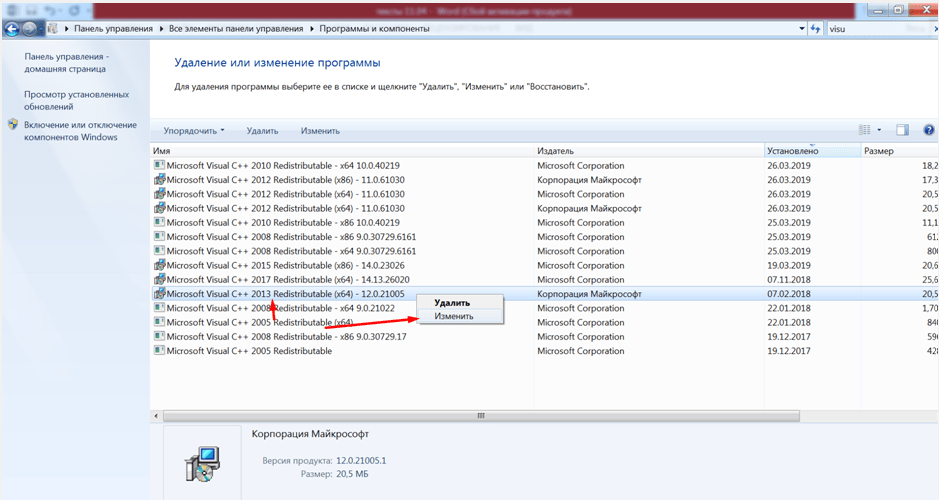Click the Изменить button in the toolbar

[x=320, y=131]
